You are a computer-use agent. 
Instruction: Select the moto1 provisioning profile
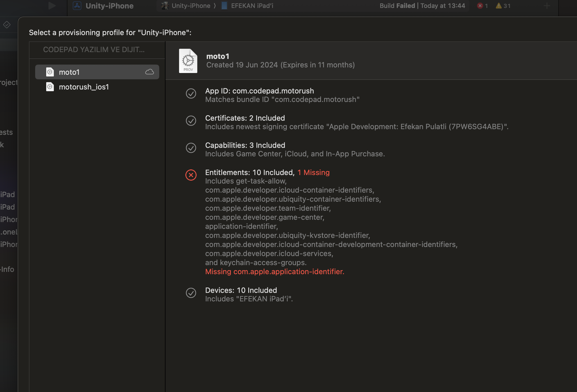[97, 72]
